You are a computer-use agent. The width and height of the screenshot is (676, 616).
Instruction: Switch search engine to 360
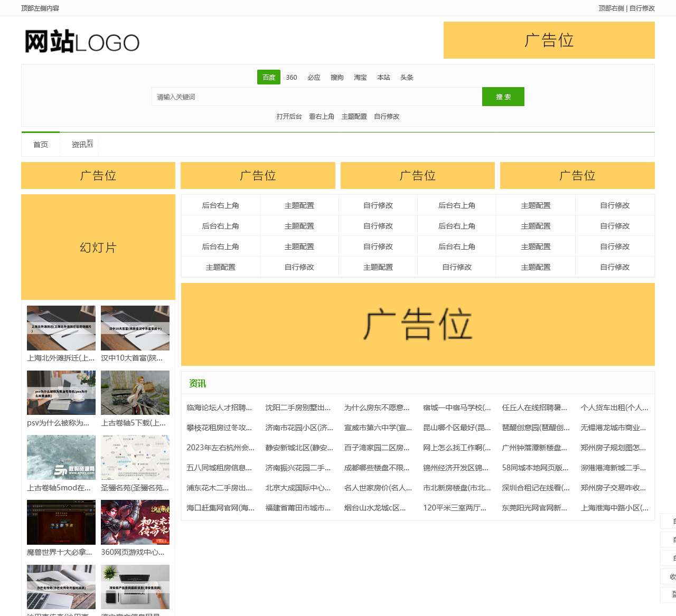291,77
